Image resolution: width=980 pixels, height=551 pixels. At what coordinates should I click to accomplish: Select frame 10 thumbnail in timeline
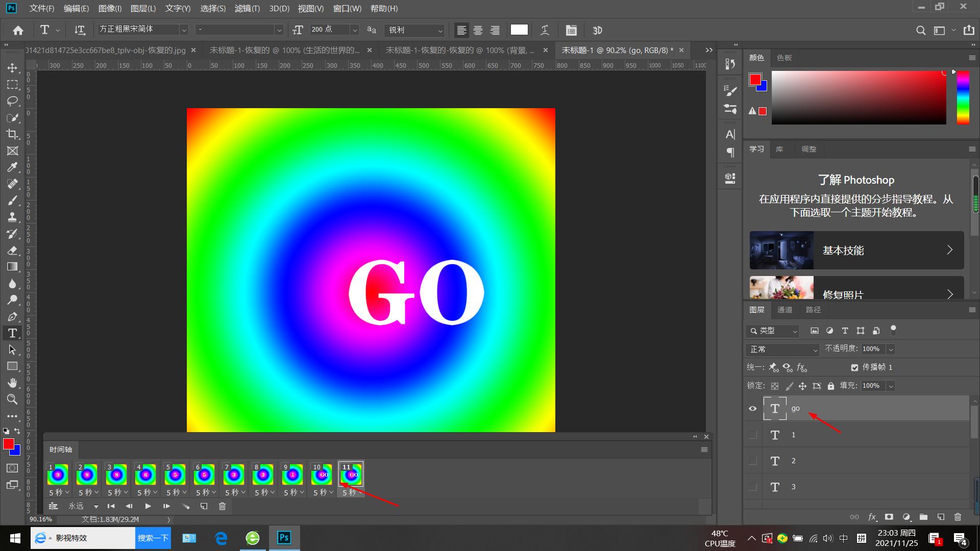click(x=322, y=475)
